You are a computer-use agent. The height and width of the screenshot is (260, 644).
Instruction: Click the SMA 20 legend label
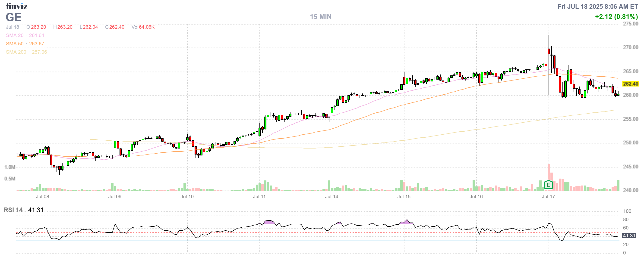point(15,35)
